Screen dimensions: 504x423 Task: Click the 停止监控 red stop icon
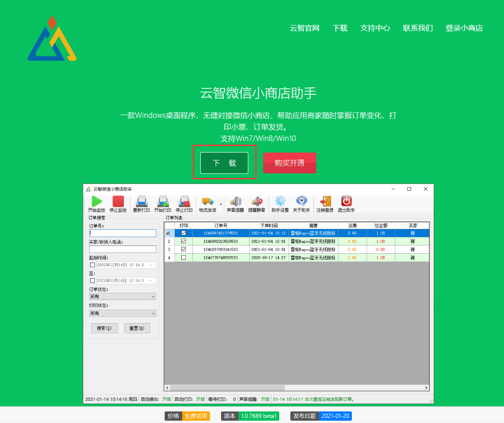(118, 202)
